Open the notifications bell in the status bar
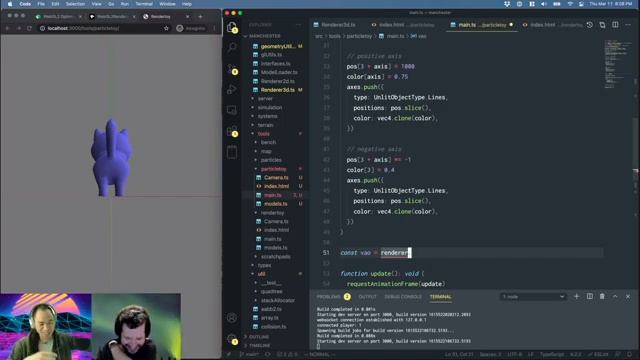The height and width of the screenshot is (360, 640). click(629, 355)
